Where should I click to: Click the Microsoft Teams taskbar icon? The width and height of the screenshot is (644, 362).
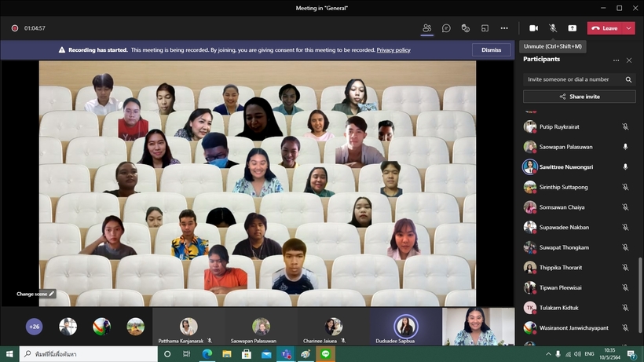287,354
